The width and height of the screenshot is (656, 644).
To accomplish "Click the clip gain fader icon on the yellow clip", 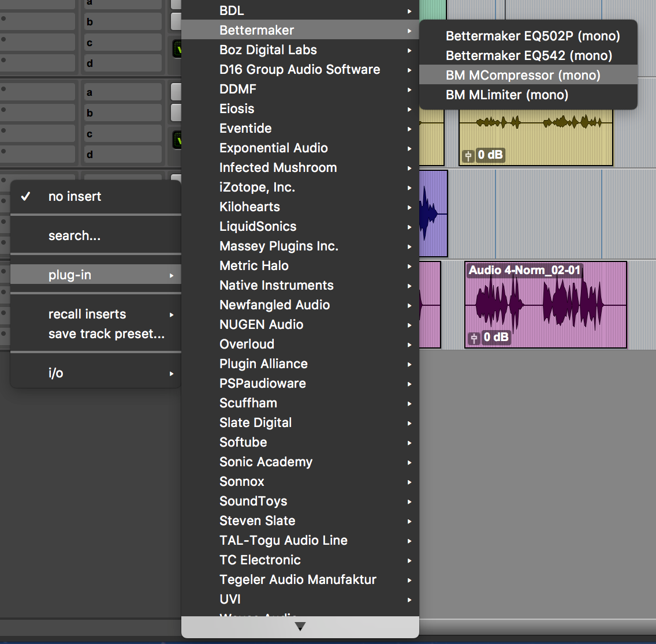I will coord(468,156).
